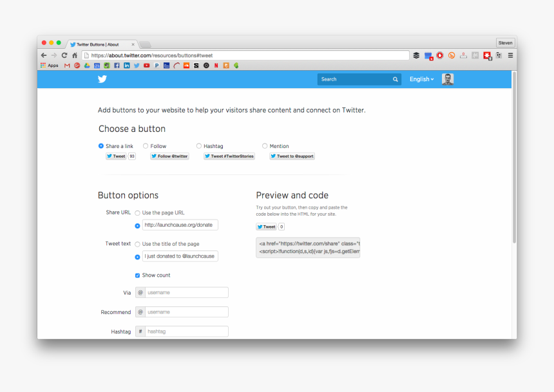The height and width of the screenshot is (392, 554).
Task: Click the Tweet text input field
Action: click(x=180, y=256)
